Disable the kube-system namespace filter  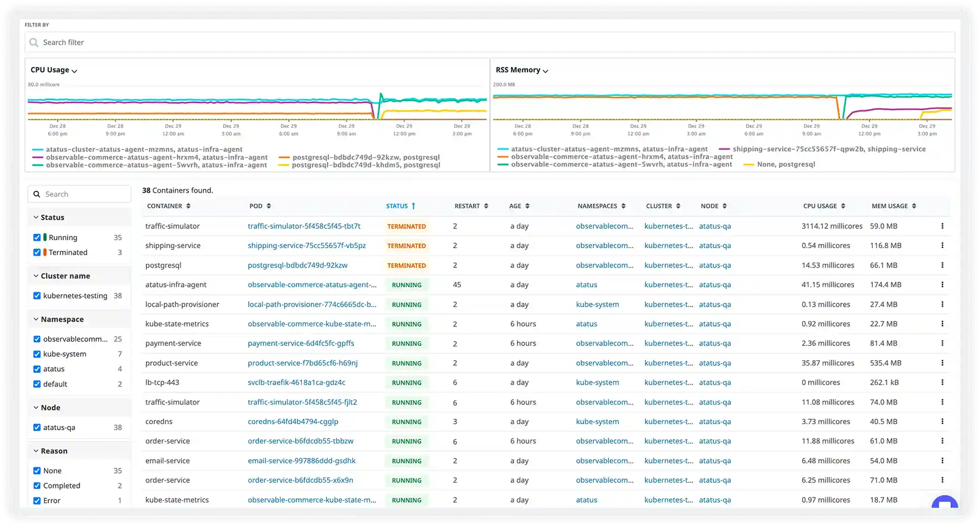(x=37, y=354)
